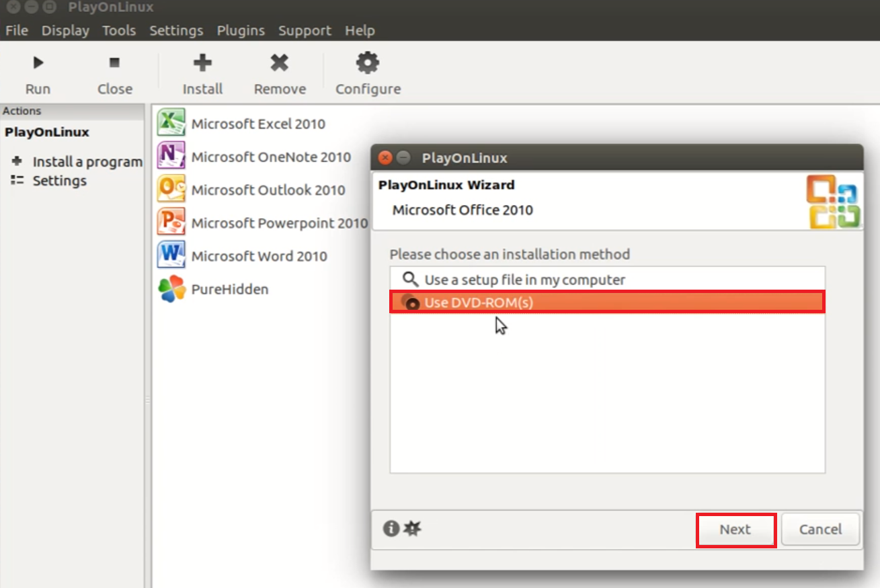Click the 'PlayOnLinux' heading in Actions sidebar
Viewport: 880px width, 588px height.
(47, 132)
